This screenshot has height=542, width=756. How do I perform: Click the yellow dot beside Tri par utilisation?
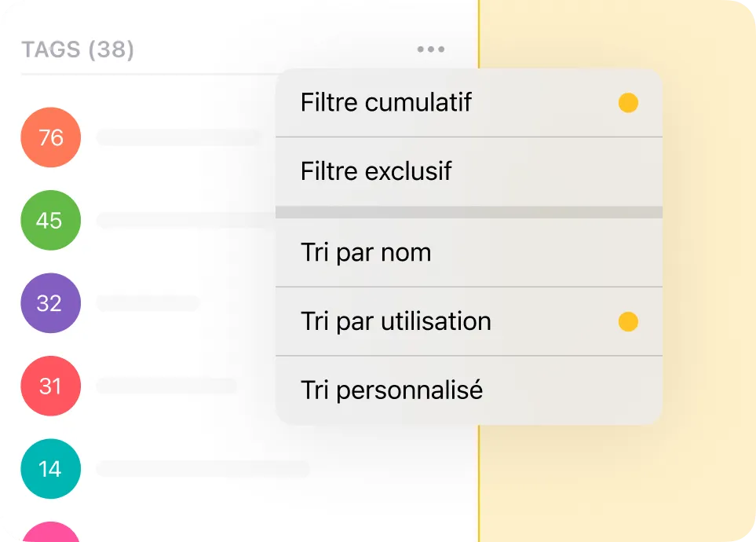(628, 321)
